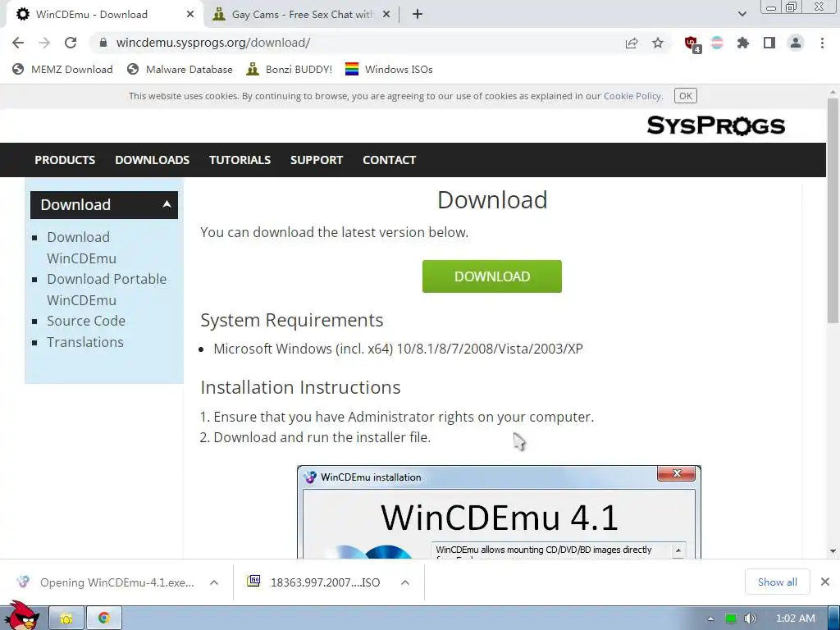Image resolution: width=840 pixels, height=630 pixels.
Task: Open the volume speaker tray icon
Action: point(750,619)
